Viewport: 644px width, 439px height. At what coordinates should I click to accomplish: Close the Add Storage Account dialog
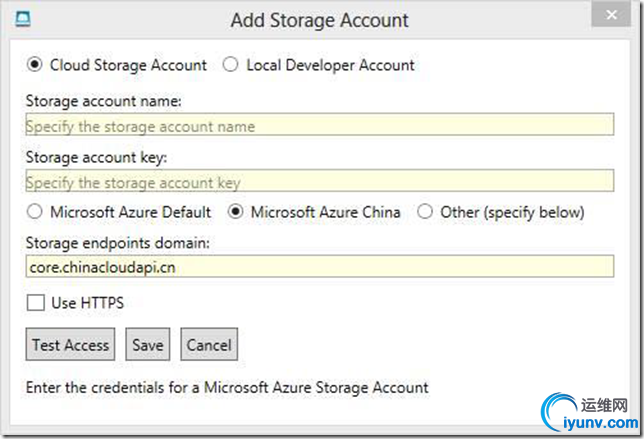pos(612,17)
